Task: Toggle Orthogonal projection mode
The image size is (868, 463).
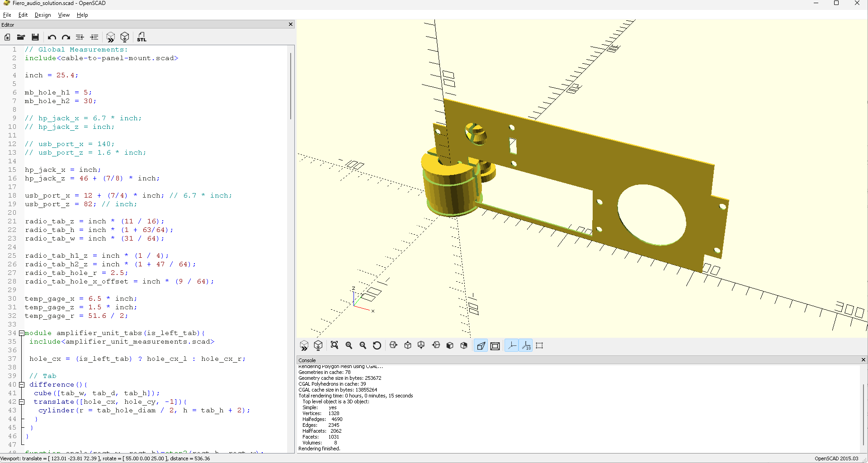Action: click(495, 345)
